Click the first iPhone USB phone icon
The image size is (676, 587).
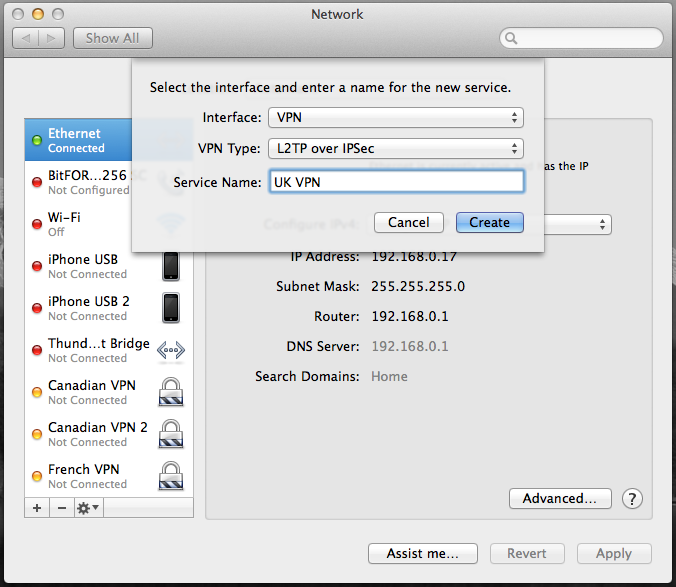172,266
